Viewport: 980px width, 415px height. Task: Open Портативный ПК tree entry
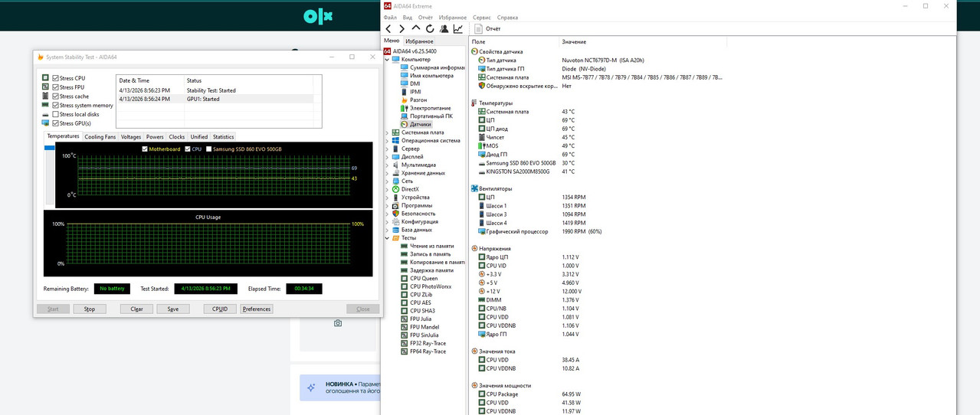coord(431,116)
